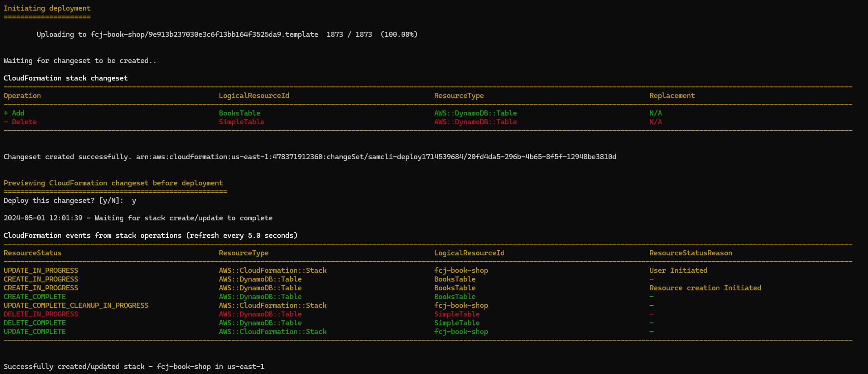This screenshot has height=374, width=868.
Task: Click the 'Replacement' column header
Action: (672, 96)
